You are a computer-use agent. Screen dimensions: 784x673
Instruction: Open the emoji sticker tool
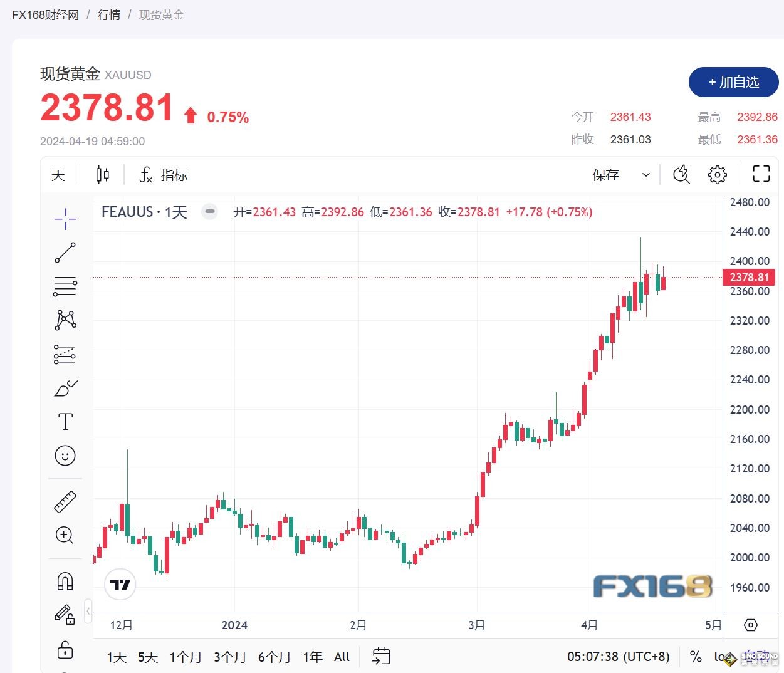point(65,456)
